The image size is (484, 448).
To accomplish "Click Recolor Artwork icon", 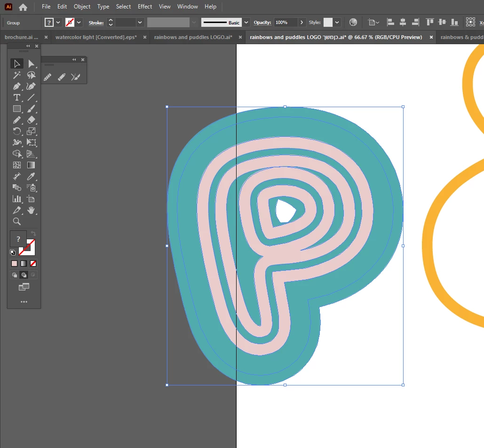I will pyautogui.click(x=353, y=22).
